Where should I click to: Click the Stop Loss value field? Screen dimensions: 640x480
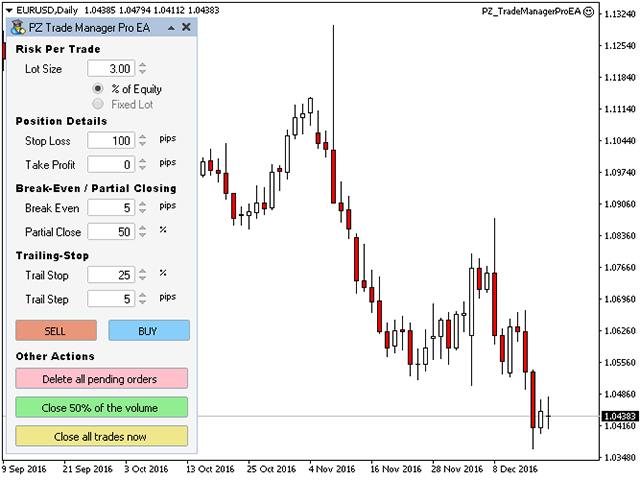coord(111,141)
